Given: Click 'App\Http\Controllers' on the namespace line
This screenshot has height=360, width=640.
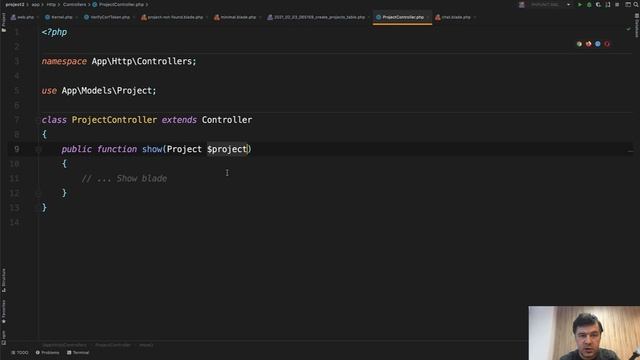Looking at the screenshot, I should pyautogui.click(x=142, y=61).
